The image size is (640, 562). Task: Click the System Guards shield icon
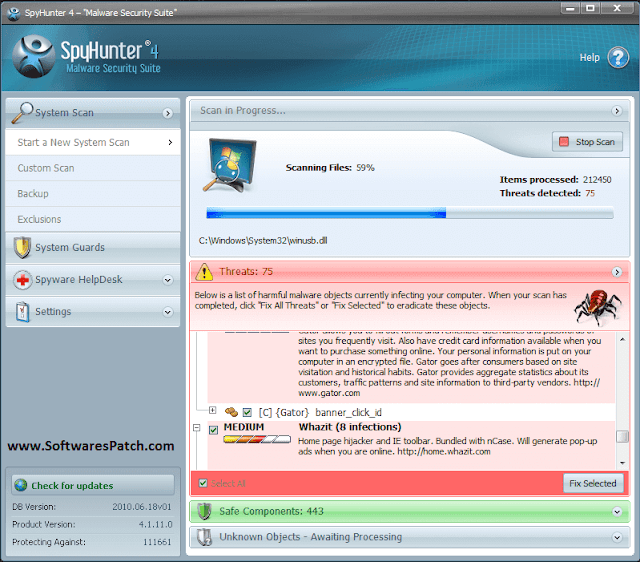[x=22, y=247]
